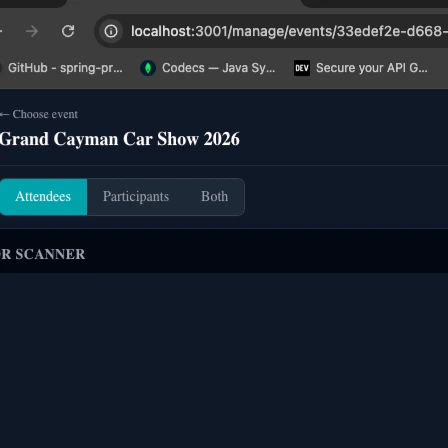Click the Grand Cayman Car Show 2026 heading

(x=120, y=139)
